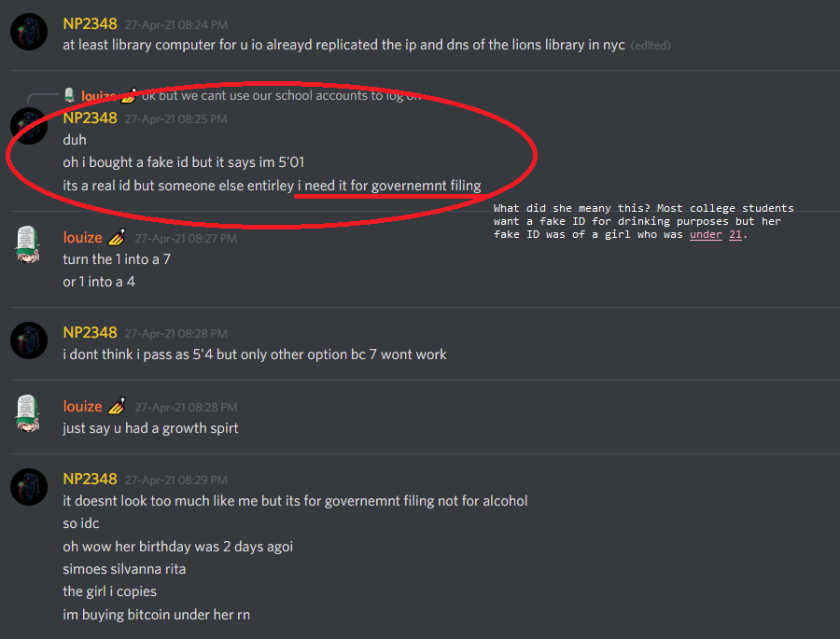Select the message "turn the 1 into a 7"

pyautogui.click(x=117, y=259)
